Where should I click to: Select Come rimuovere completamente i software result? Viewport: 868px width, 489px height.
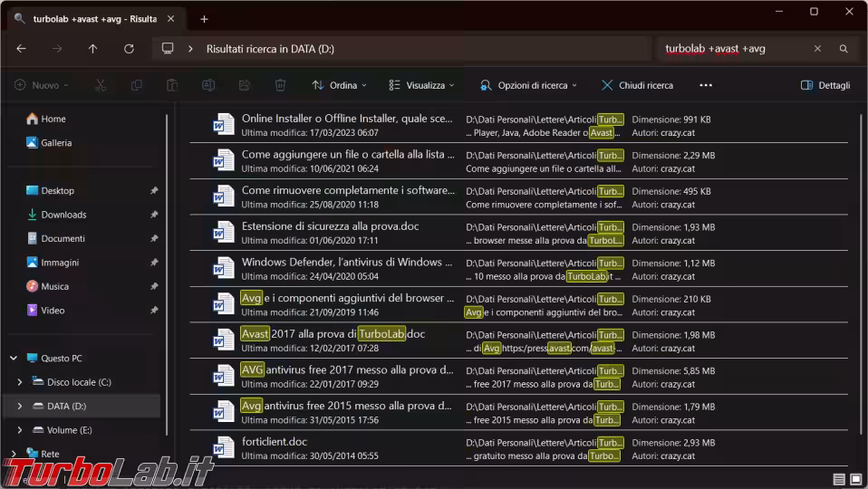click(518, 197)
